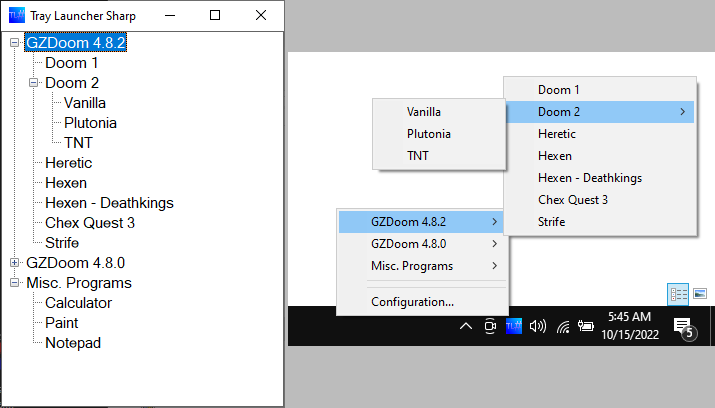Open Doom 2 submenu entry
The image size is (715, 408).
600,112
